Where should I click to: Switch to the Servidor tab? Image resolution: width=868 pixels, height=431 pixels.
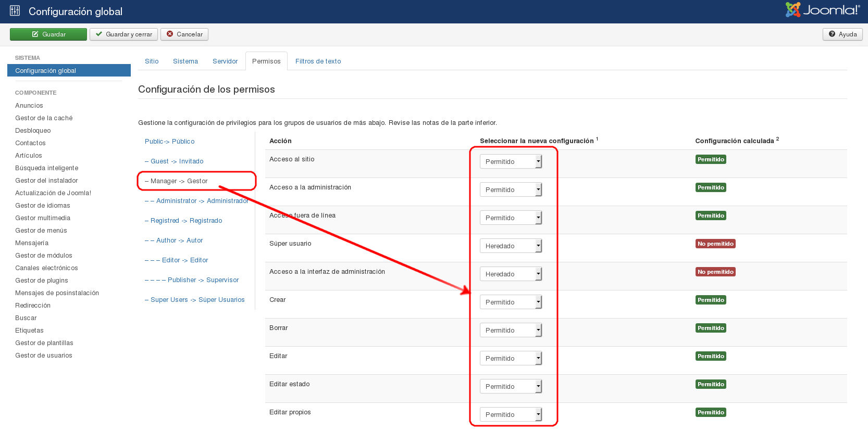pos(225,61)
